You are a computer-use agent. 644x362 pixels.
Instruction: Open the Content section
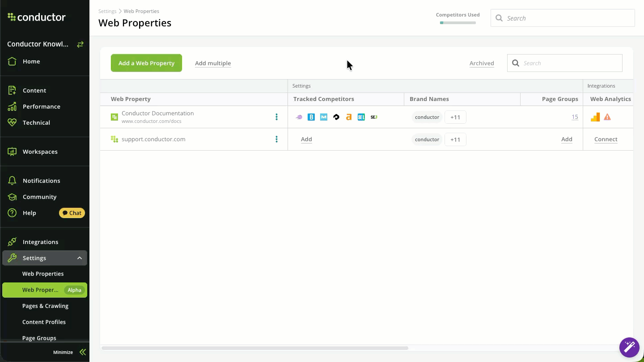34,90
